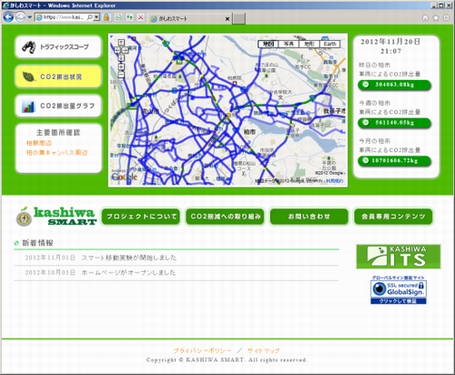455x375 pixels.
Task: Open the recent pages dropdown arrow
Action: (30, 17)
